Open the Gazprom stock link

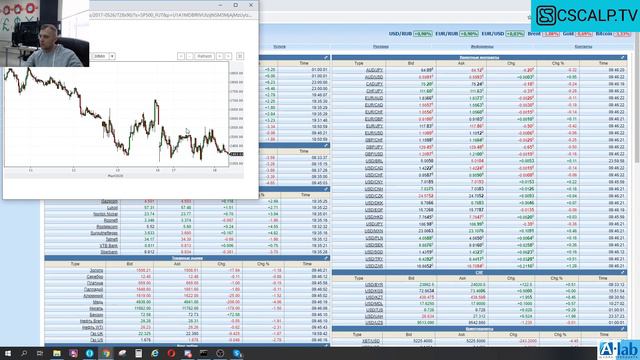tap(109, 201)
